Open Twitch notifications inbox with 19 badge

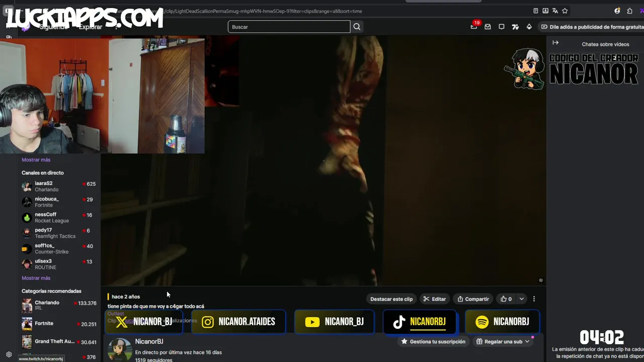[x=474, y=27]
